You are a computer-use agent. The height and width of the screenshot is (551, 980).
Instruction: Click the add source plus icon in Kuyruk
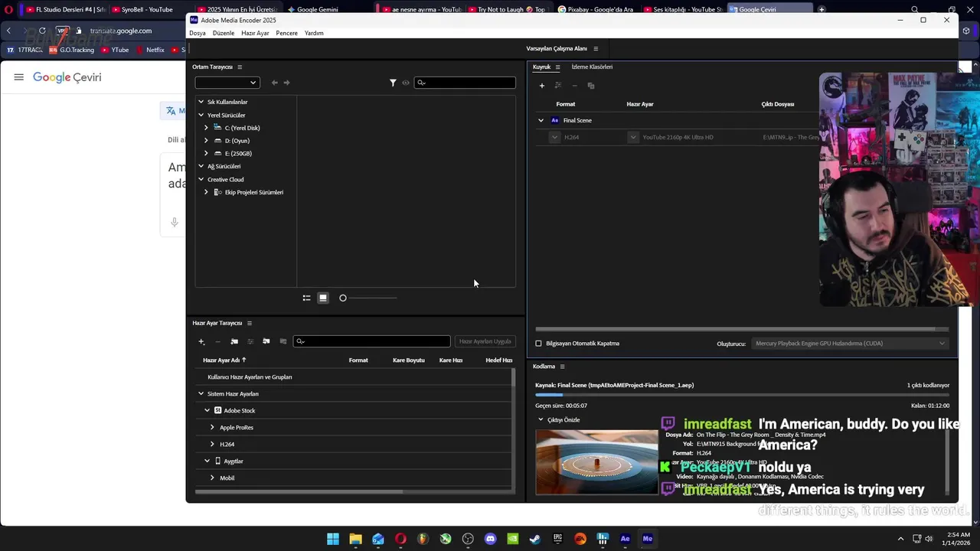542,86
